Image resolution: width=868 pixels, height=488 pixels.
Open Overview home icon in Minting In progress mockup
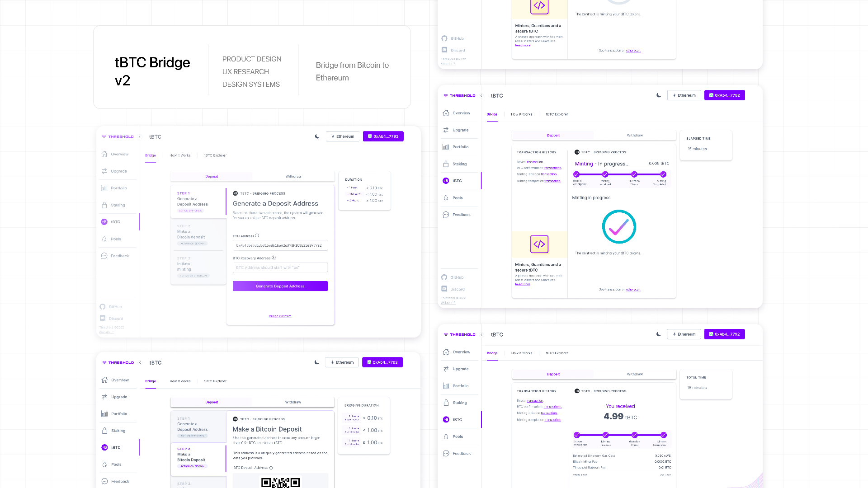pos(446,113)
